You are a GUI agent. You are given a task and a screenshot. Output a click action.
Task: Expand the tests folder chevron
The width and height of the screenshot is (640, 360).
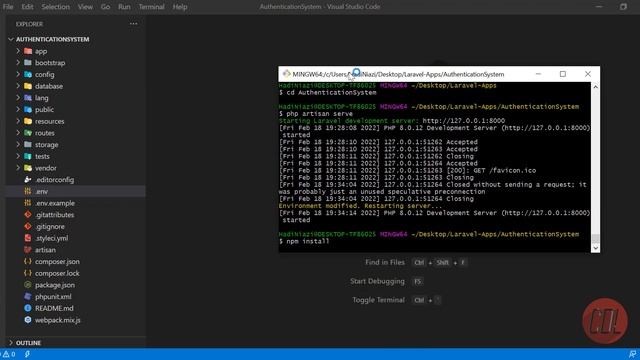coord(18,156)
